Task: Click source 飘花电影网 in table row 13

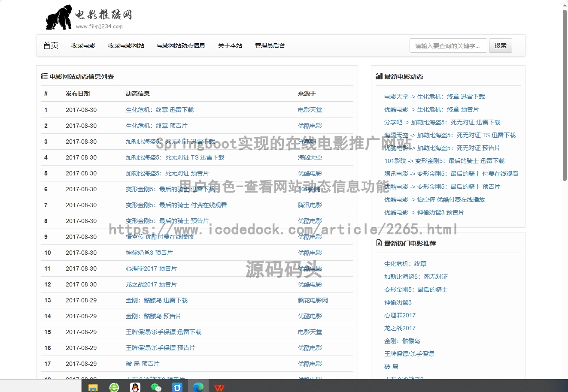Action: pos(313,300)
